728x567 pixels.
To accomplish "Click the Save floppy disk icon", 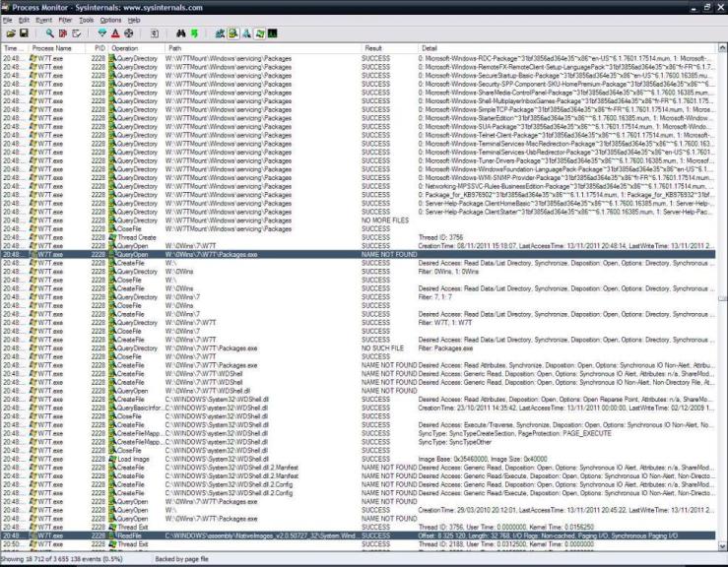I will click(24, 33).
